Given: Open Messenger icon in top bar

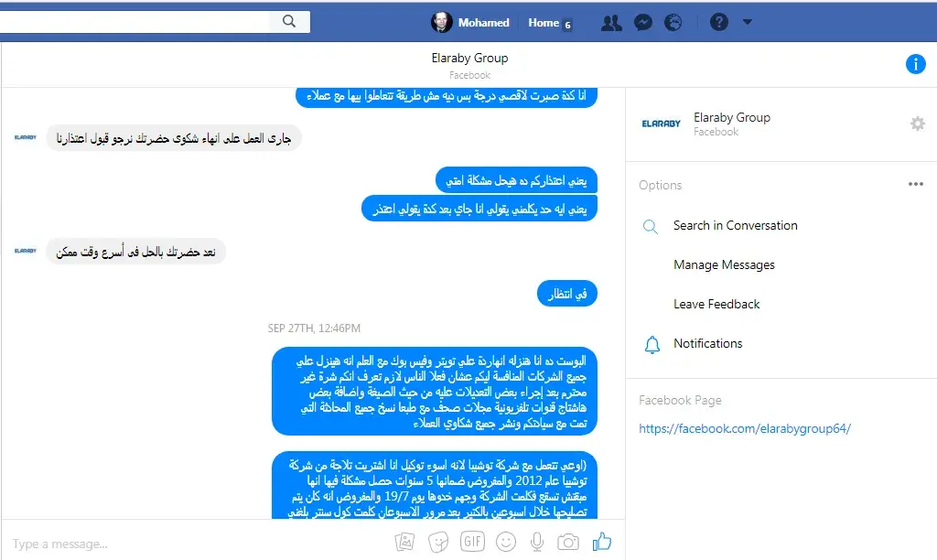Looking at the screenshot, I should (643, 23).
